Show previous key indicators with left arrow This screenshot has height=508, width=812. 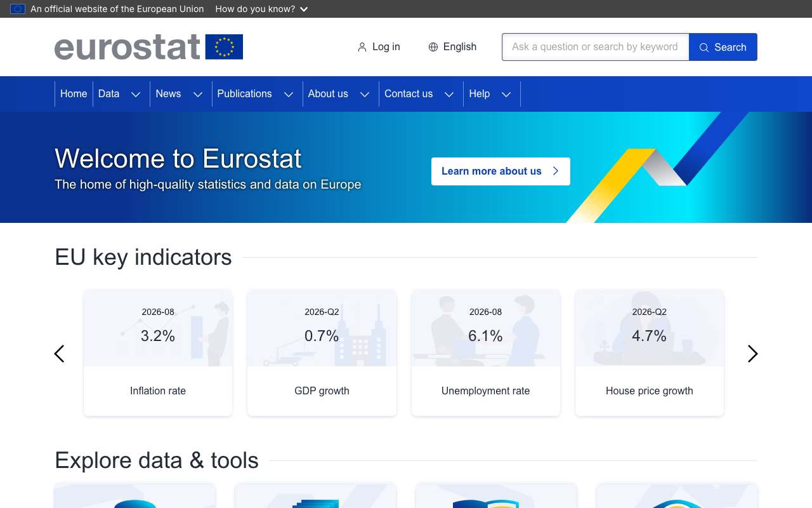(59, 354)
